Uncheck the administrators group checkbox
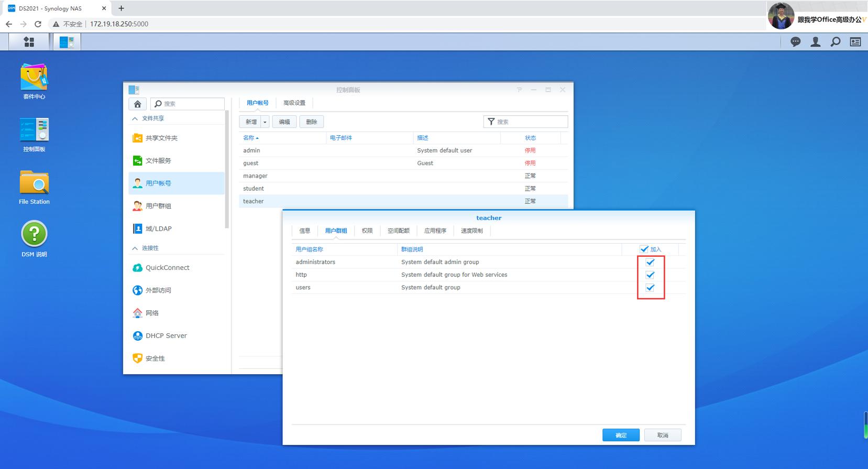The height and width of the screenshot is (469, 868). pos(650,262)
